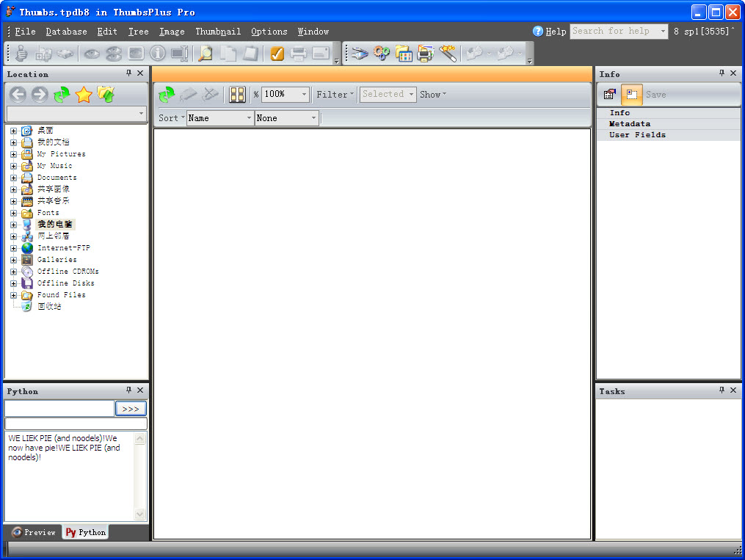Click the orange checkmark toolbar icon
Viewport: 745px width, 560px height.
277,54
